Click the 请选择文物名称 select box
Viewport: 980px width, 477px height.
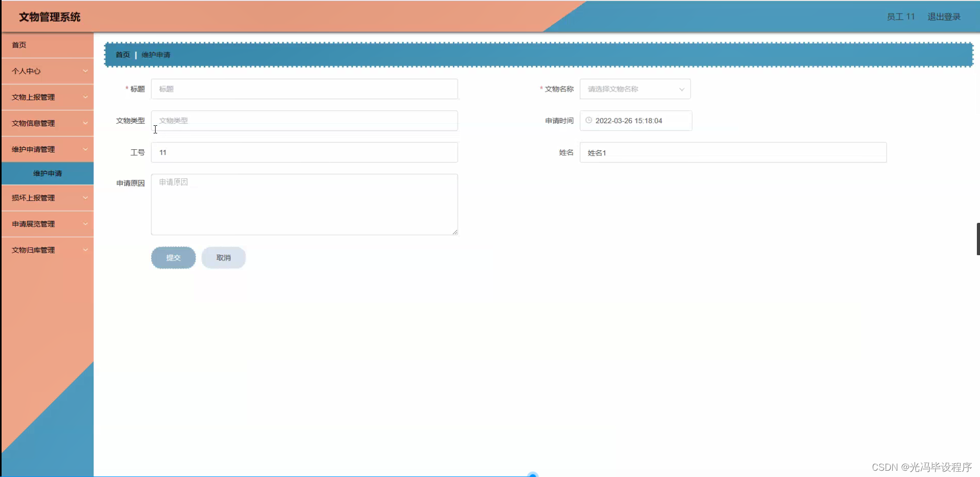click(635, 89)
